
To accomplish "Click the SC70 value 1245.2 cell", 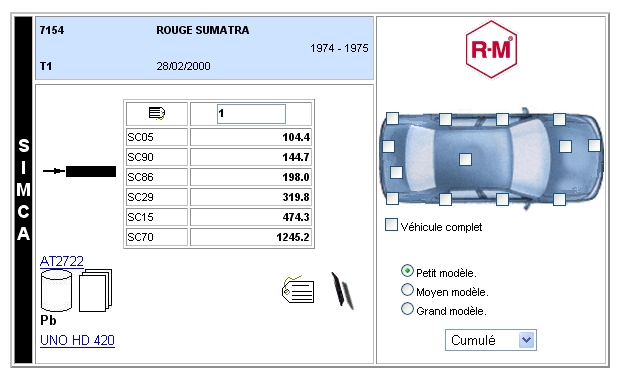I will coord(251,237).
